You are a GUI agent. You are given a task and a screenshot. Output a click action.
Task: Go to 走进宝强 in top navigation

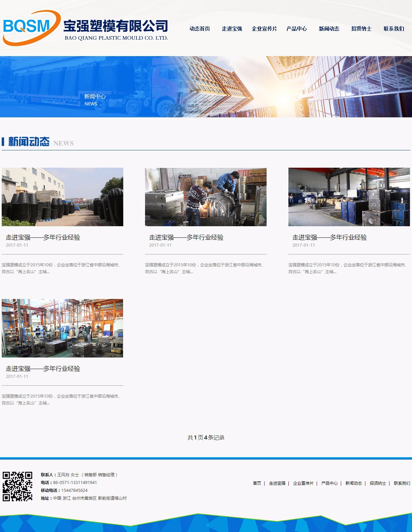point(232,29)
